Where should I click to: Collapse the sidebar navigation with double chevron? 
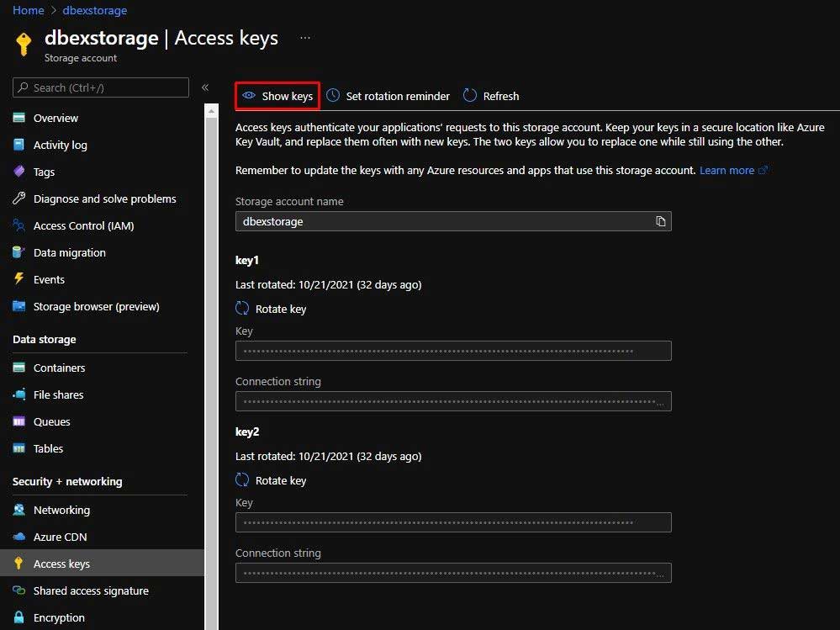click(205, 87)
